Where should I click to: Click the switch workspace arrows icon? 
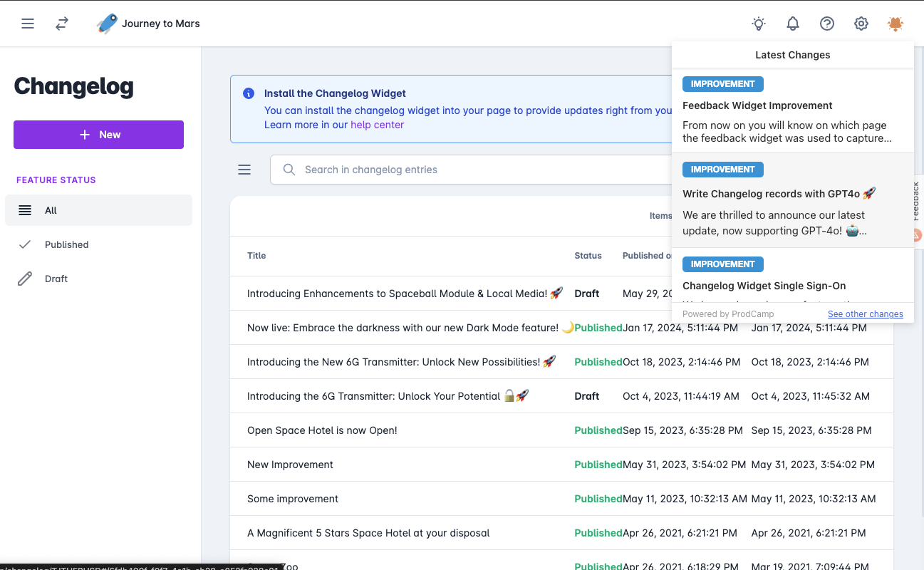pos(62,24)
